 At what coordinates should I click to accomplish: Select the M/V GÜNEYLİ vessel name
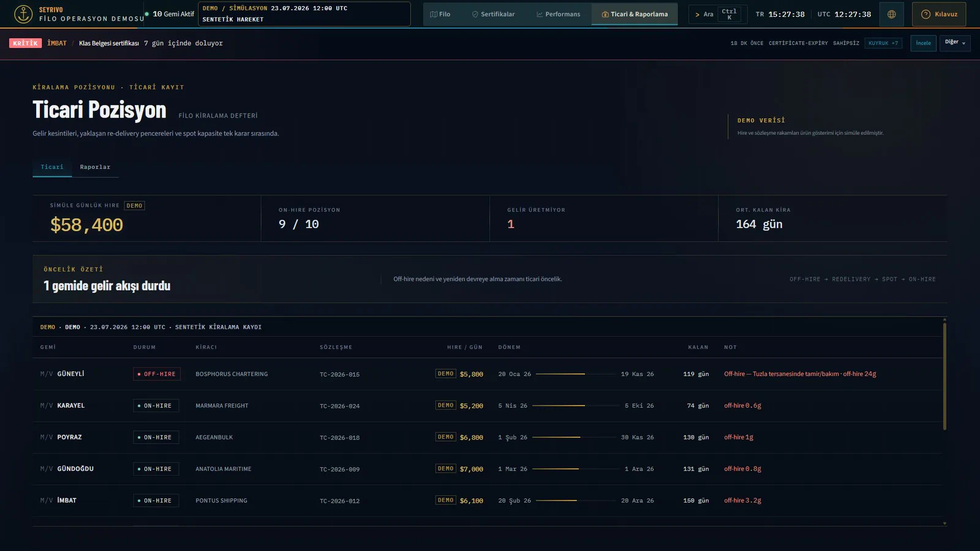point(62,374)
